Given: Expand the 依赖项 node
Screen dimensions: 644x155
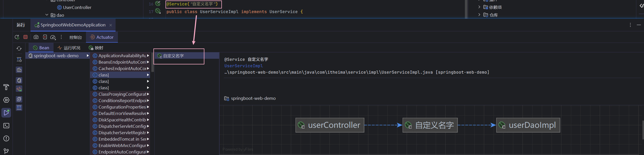Looking at the screenshot, I should pyautogui.click(x=479, y=7).
